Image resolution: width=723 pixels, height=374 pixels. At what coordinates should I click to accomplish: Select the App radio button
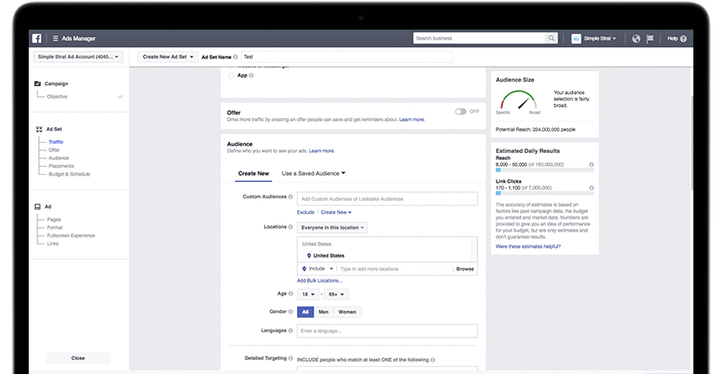click(231, 75)
